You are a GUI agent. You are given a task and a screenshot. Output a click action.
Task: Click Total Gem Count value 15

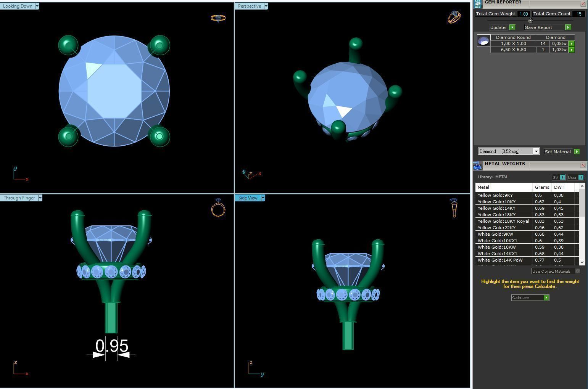[x=579, y=14]
